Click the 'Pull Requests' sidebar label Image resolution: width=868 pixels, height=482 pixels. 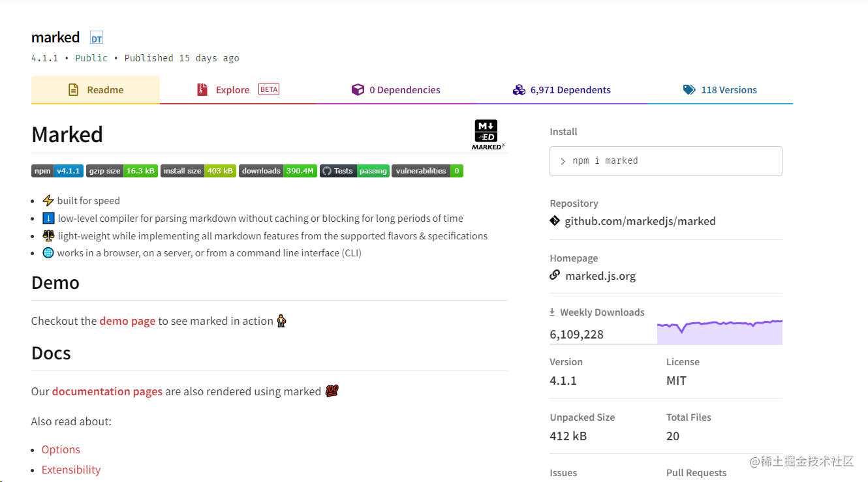point(696,473)
